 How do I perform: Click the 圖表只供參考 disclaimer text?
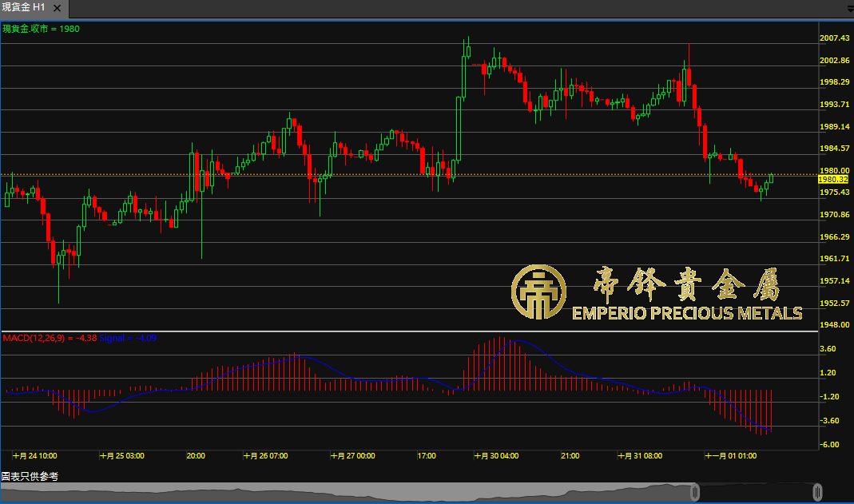[x=30, y=476]
